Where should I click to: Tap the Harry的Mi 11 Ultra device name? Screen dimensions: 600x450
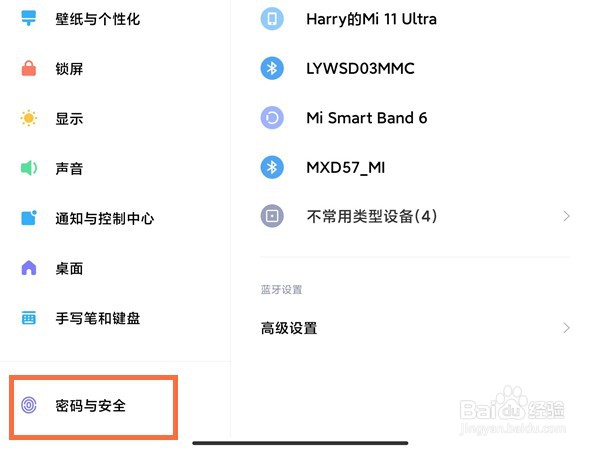tap(371, 19)
